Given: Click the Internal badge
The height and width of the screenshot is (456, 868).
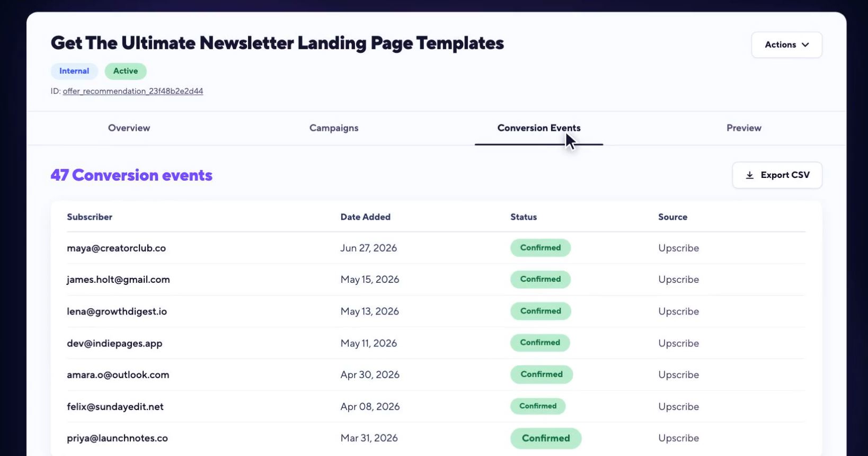Looking at the screenshot, I should (74, 71).
